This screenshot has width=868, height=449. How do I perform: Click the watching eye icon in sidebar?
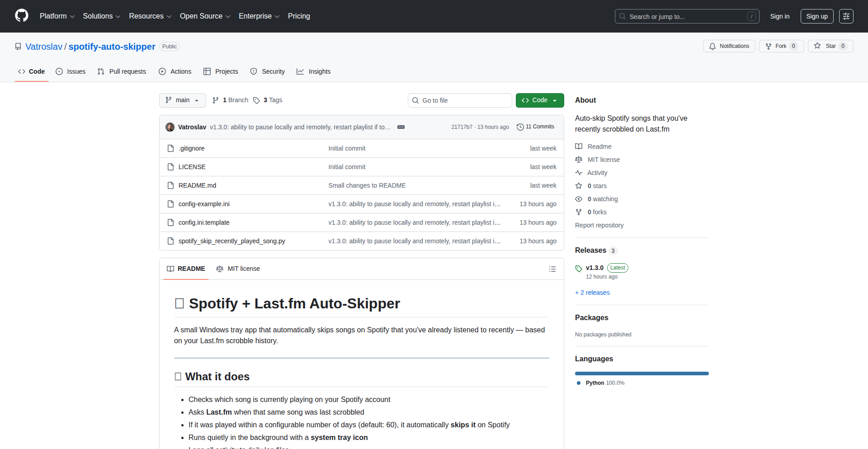pyautogui.click(x=579, y=199)
